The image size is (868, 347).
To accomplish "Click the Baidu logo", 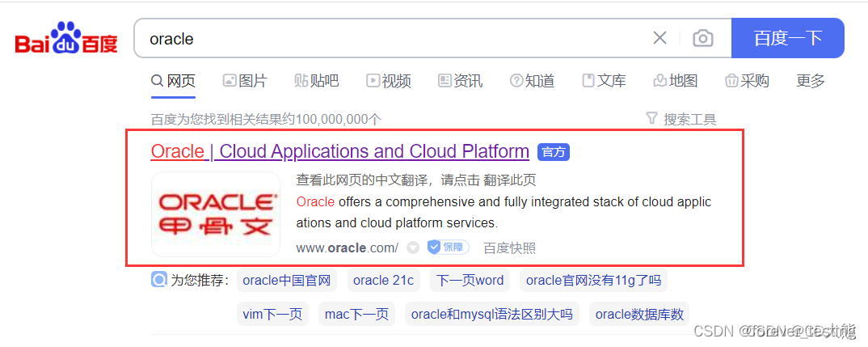I will pyautogui.click(x=66, y=38).
